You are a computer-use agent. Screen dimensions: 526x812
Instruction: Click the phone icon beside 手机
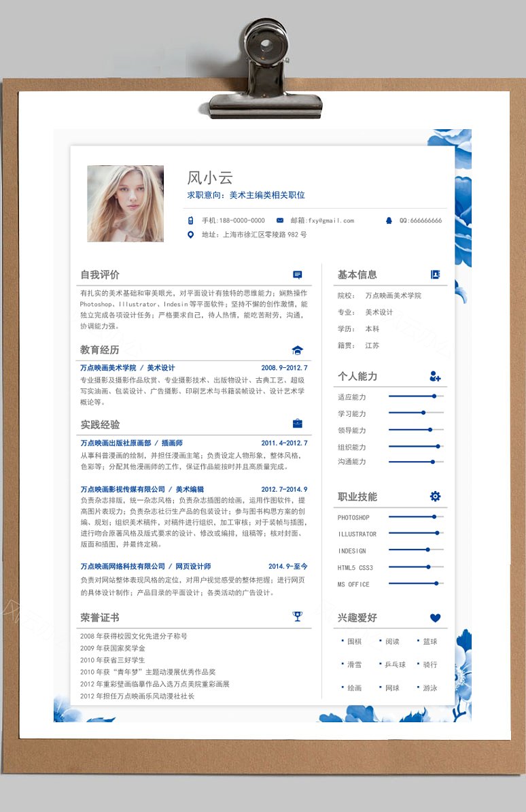click(x=190, y=220)
